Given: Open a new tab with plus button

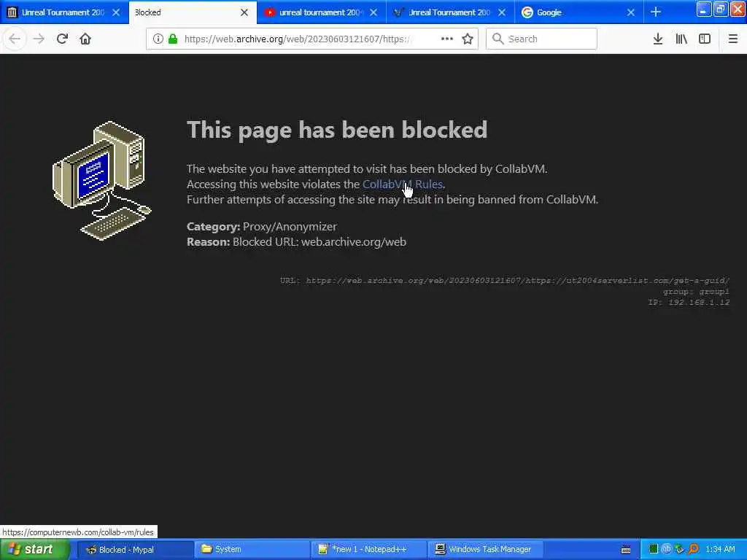Looking at the screenshot, I should (x=656, y=12).
